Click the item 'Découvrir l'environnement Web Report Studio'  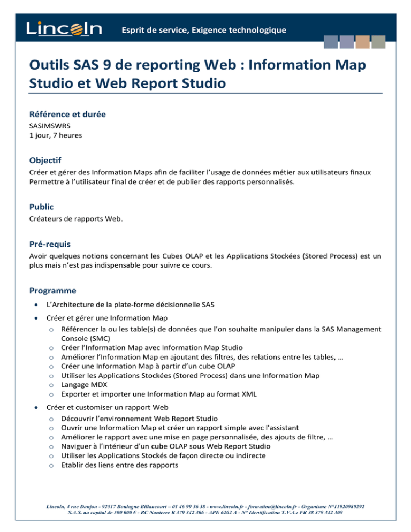[x=140, y=419]
